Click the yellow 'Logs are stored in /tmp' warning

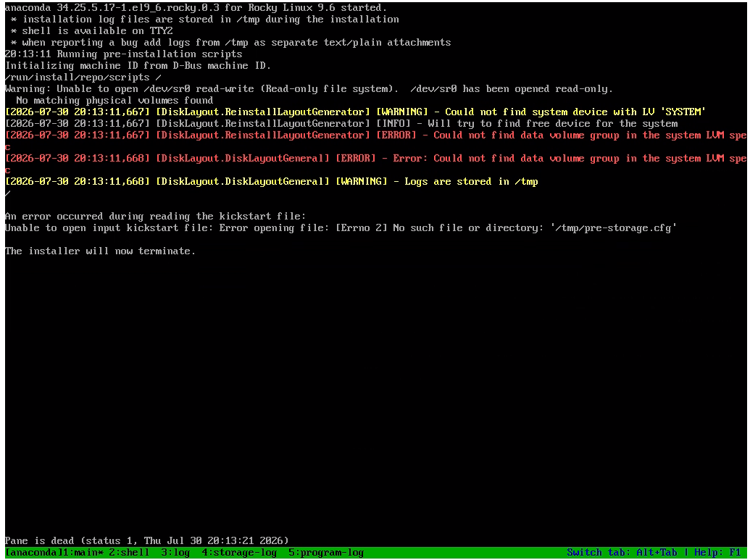click(271, 182)
